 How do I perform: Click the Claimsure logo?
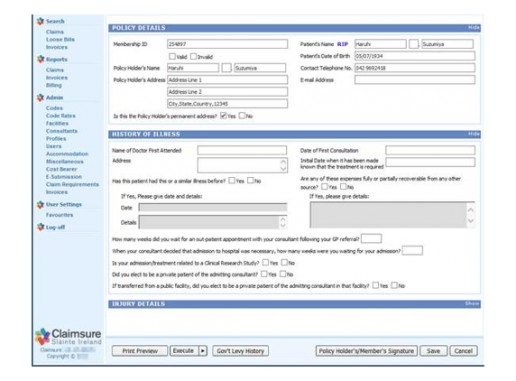(x=68, y=337)
